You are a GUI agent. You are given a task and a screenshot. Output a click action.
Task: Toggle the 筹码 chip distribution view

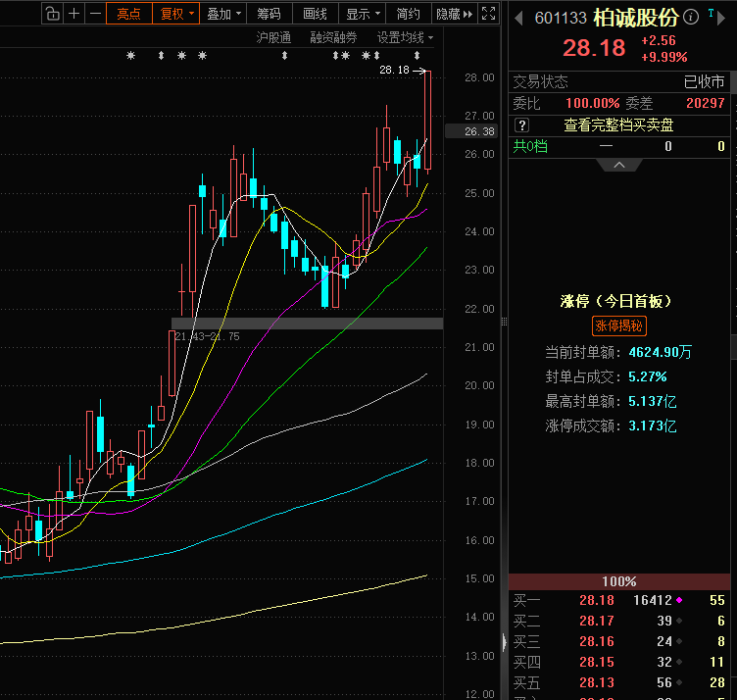pyautogui.click(x=269, y=14)
